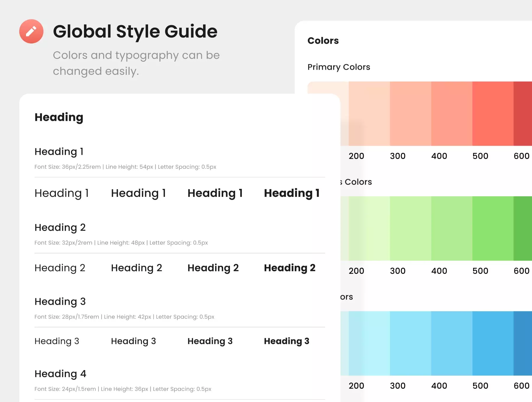Click the boldest Heading 1 sample
This screenshot has width=532, height=402.
[x=292, y=193]
